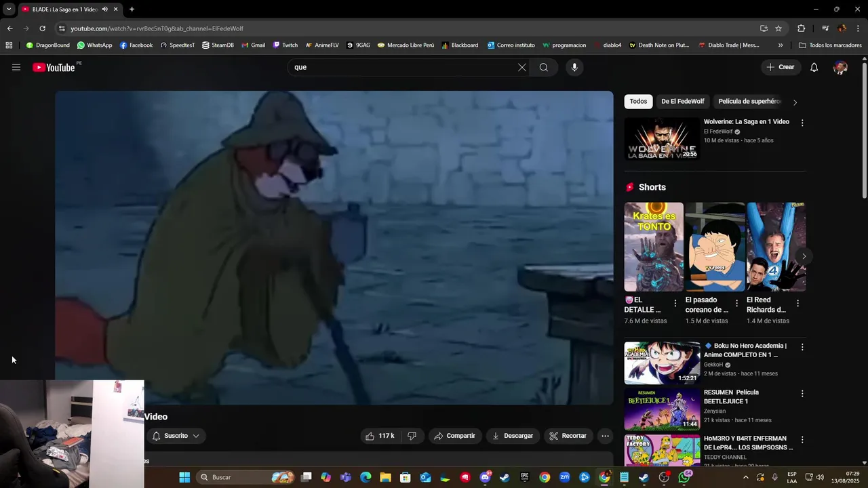Viewport: 868px width, 488px height.
Task: View site information icon in address bar
Action: (62, 28)
